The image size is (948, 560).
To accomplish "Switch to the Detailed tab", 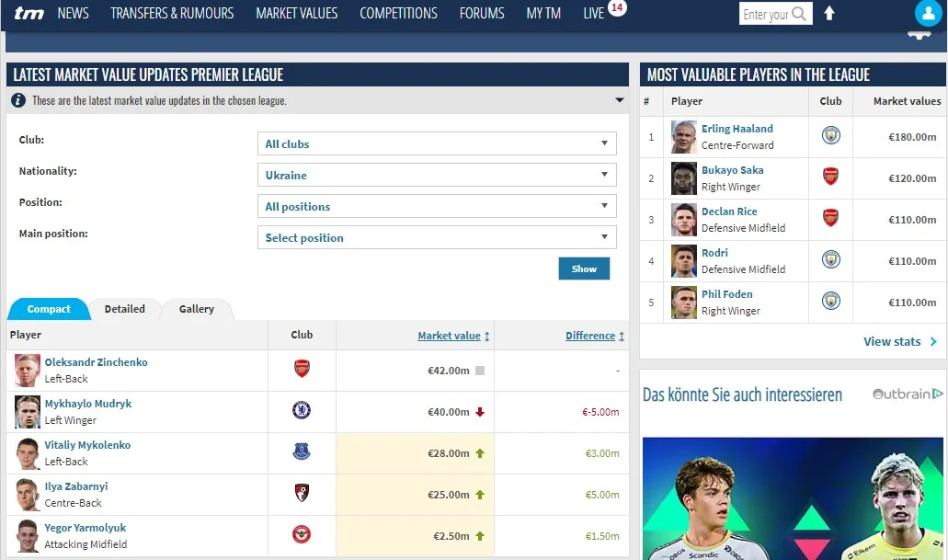I will [125, 309].
